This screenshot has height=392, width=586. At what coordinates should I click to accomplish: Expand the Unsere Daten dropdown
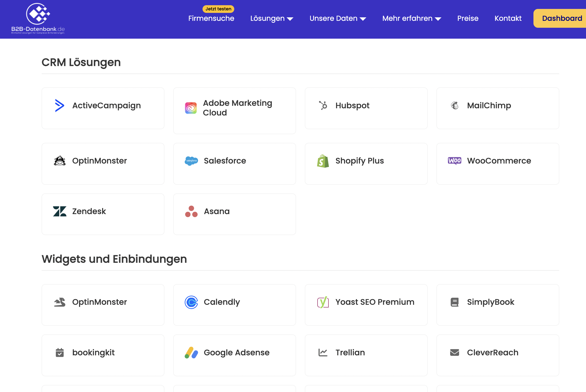[x=338, y=19]
